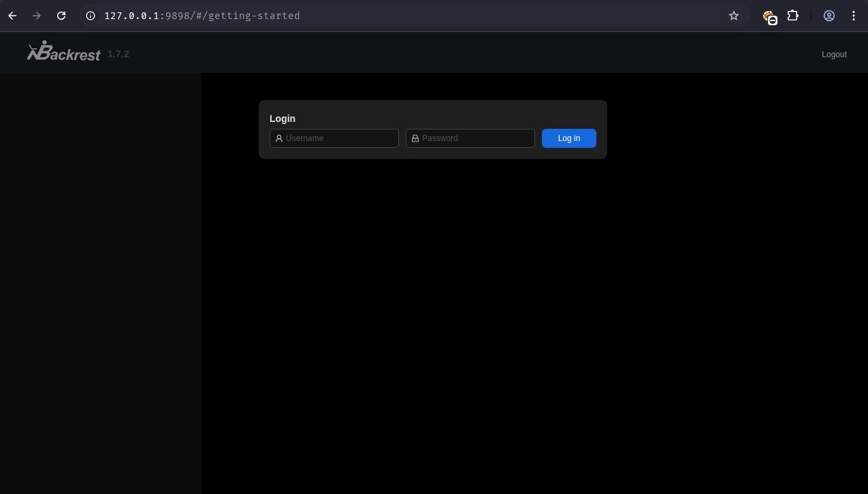Click the orange extension icon with blocked badge
The image size is (868, 494).
(x=769, y=16)
